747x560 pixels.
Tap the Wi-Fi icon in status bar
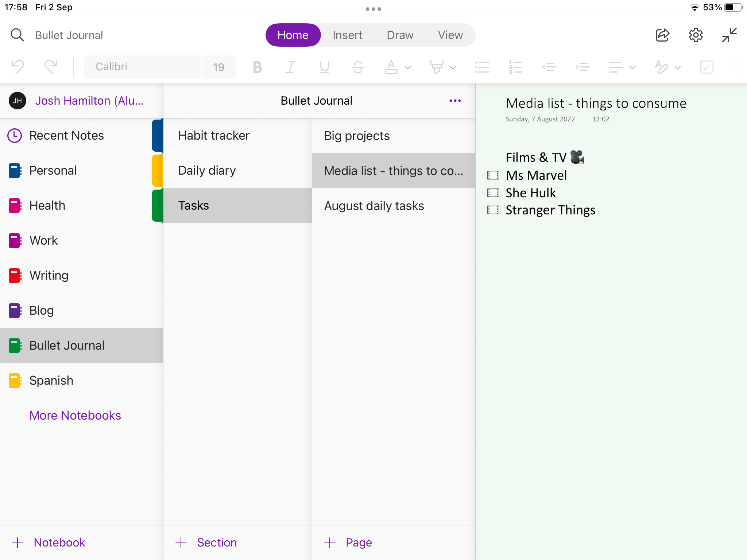point(695,7)
